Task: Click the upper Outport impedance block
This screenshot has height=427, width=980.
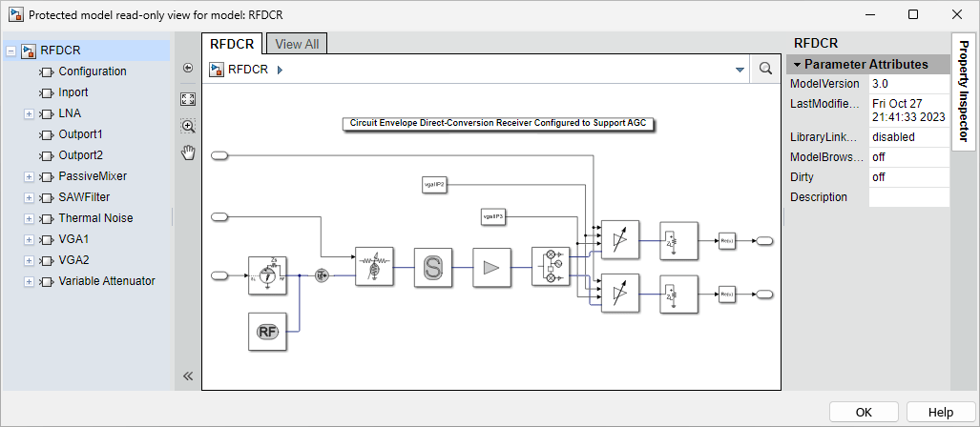Action: (678, 240)
